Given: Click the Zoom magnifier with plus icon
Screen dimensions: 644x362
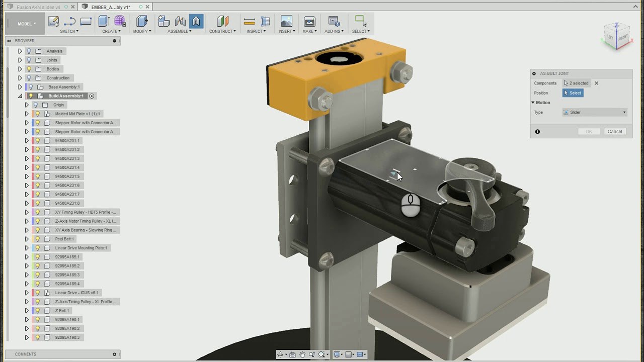Looking at the screenshot, I should [x=312, y=354].
